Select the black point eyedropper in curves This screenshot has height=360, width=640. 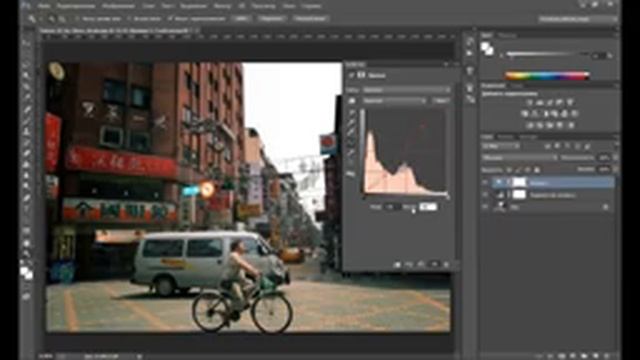point(352,113)
